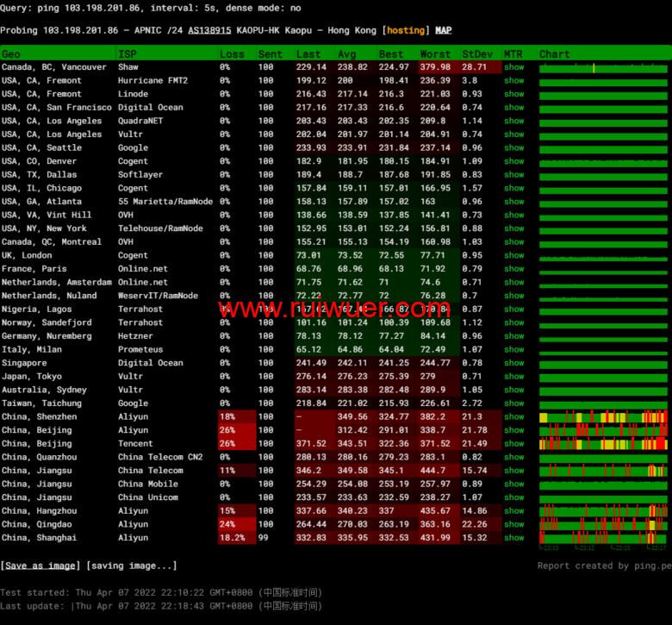
Task: Show MTR for Shanghai Aliyun row
Action: coord(513,538)
